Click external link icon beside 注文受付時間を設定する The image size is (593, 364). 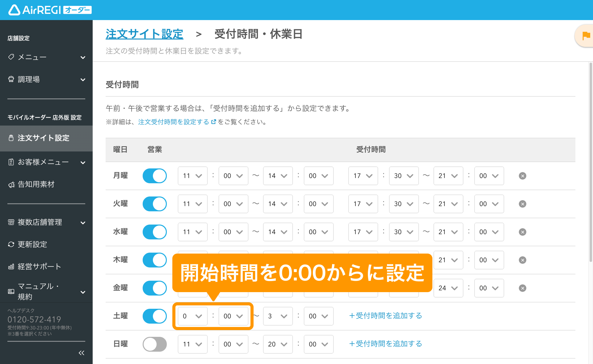coord(213,122)
